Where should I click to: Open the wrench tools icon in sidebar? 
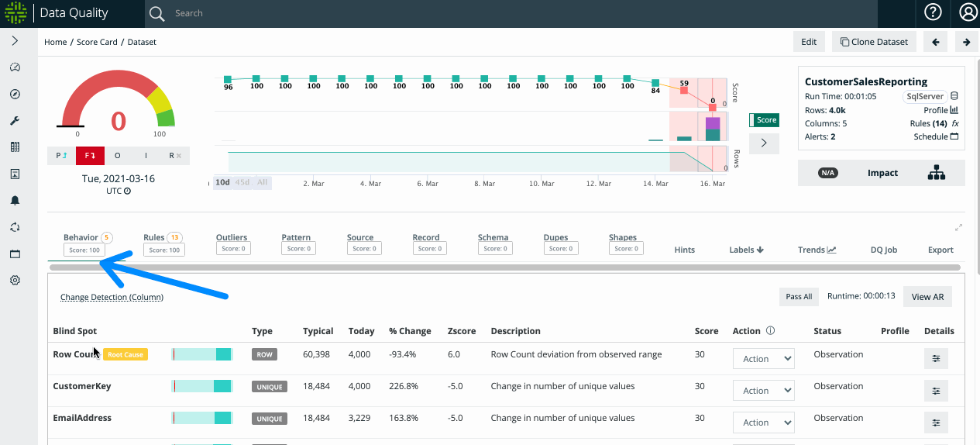pyautogui.click(x=15, y=121)
